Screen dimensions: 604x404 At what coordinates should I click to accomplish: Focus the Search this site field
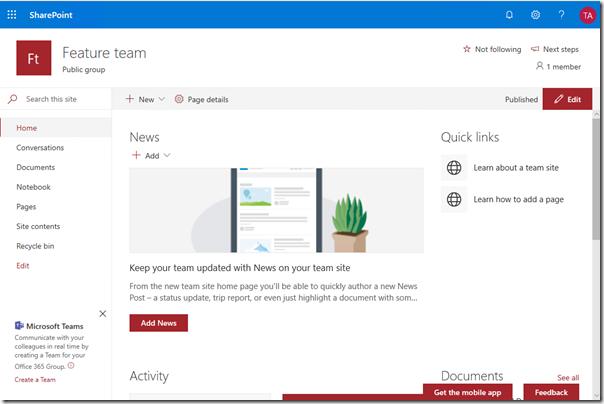tap(56, 99)
